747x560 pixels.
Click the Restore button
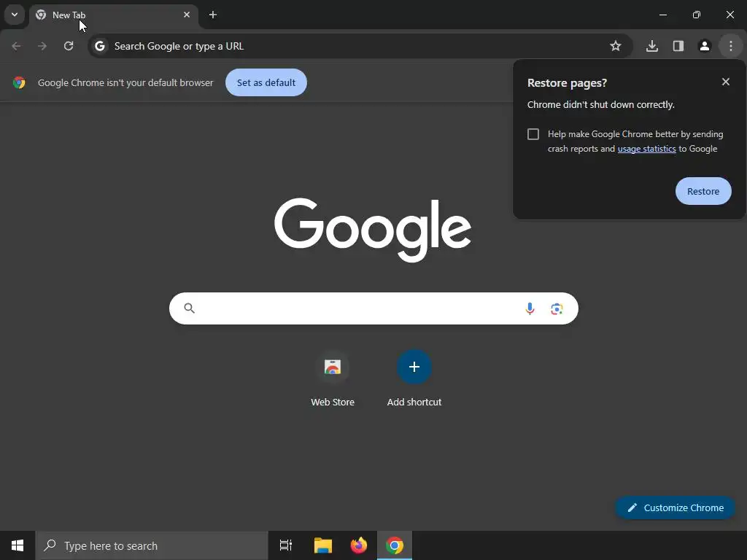(x=703, y=191)
